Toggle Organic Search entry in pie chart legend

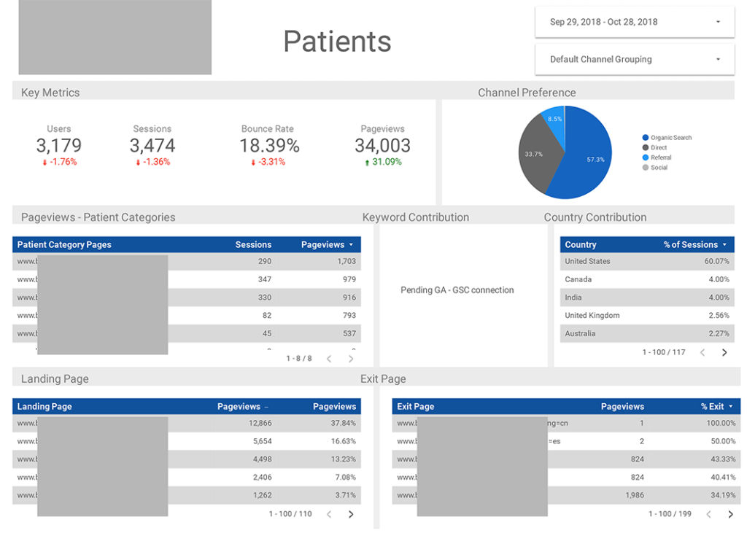point(665,137)
